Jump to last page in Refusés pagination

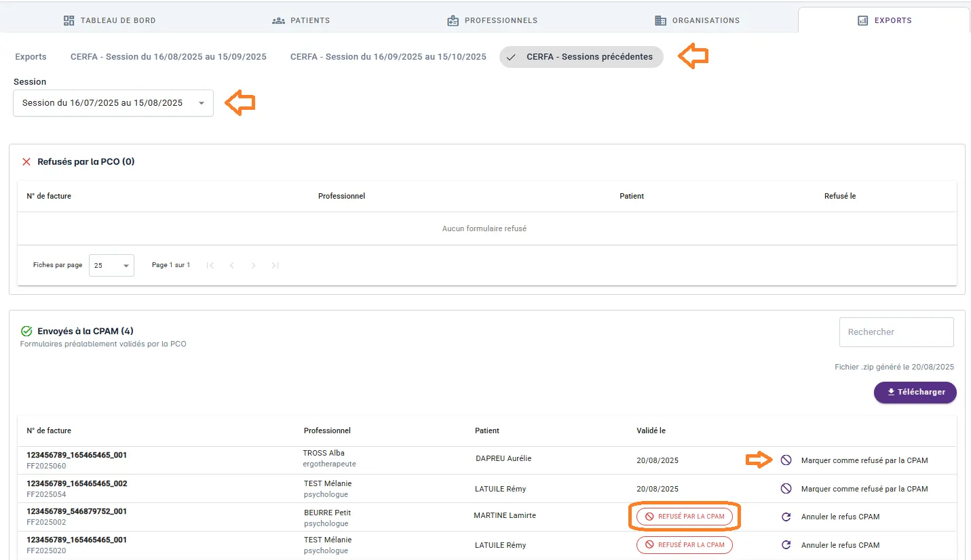(275, 265)
